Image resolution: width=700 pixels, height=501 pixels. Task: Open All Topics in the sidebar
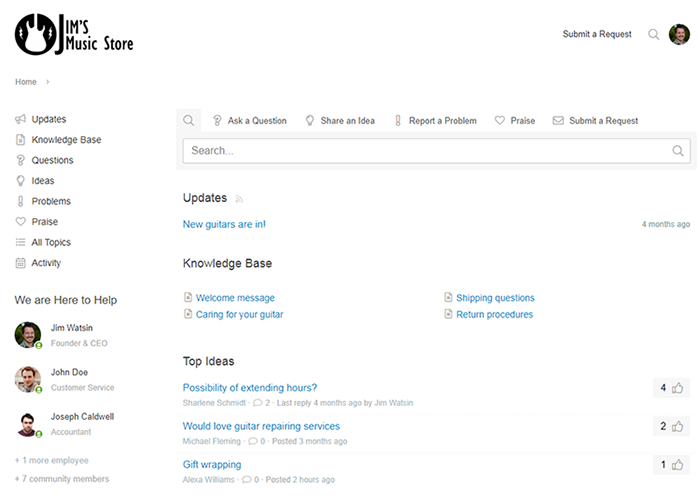(51, 242)
